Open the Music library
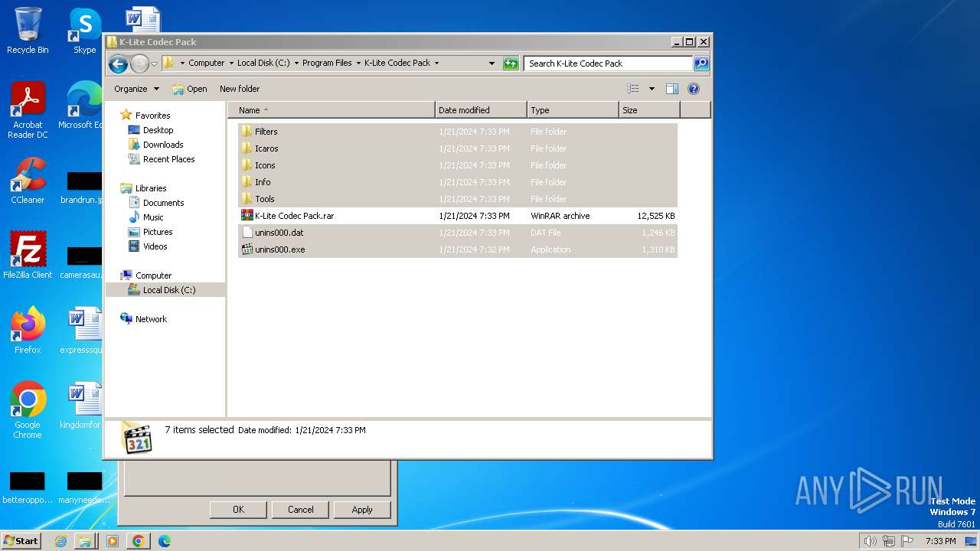Viewport: 980px width, 551px height. click(x=153, y=217)
